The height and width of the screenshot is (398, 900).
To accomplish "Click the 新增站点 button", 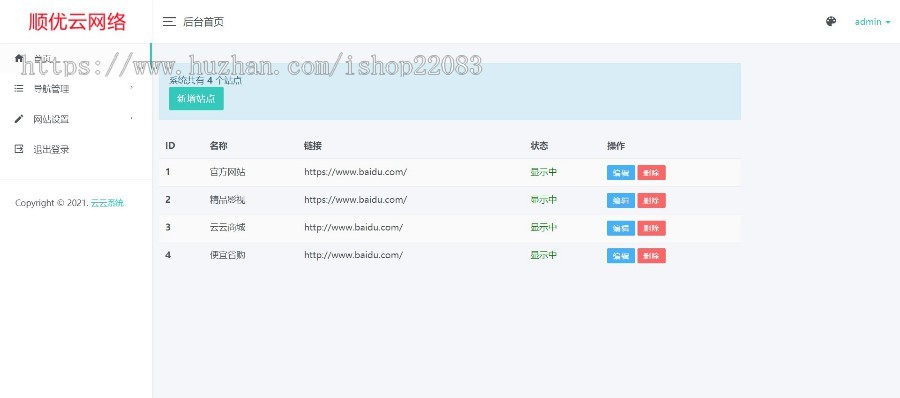I will (x=196, y=98).
